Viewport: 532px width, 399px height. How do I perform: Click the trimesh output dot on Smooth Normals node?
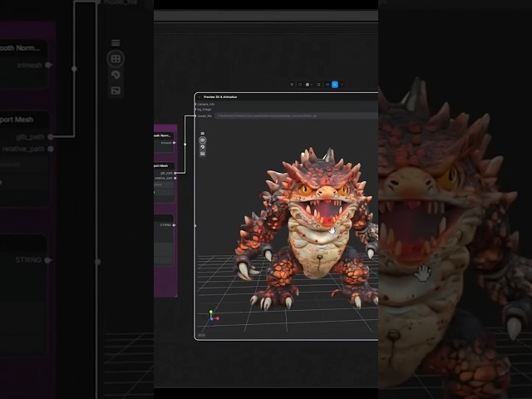point(175,143)
